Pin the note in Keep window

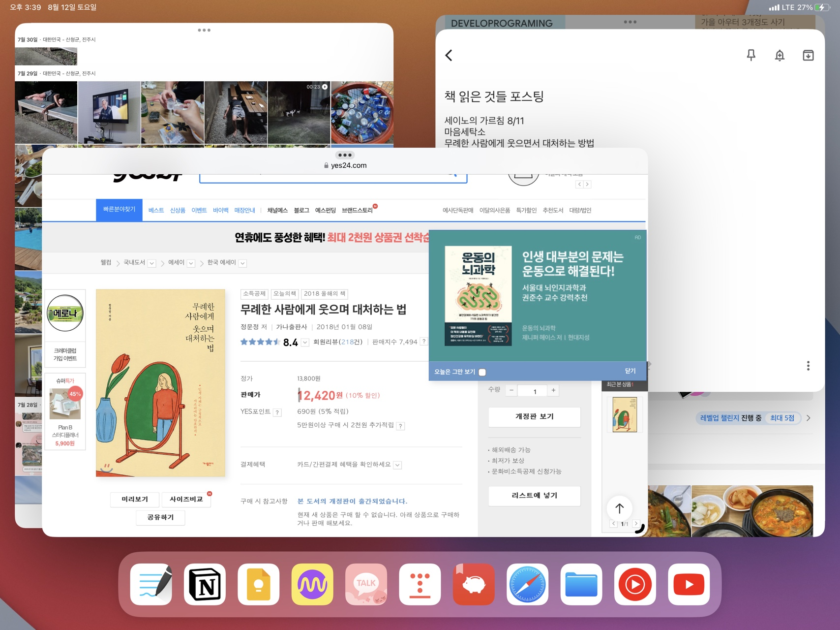[x=751, y=55]
